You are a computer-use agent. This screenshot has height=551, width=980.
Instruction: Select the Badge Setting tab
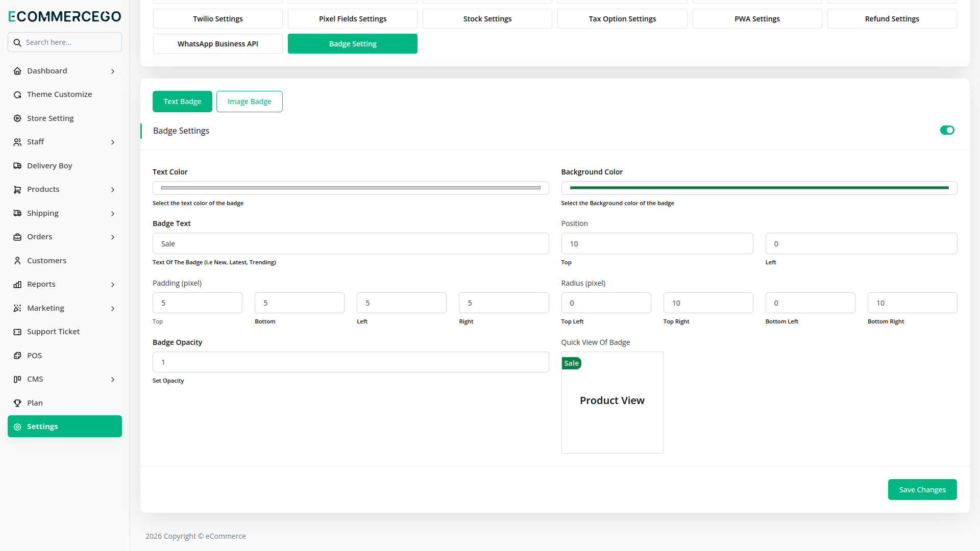tap(353, 44)
